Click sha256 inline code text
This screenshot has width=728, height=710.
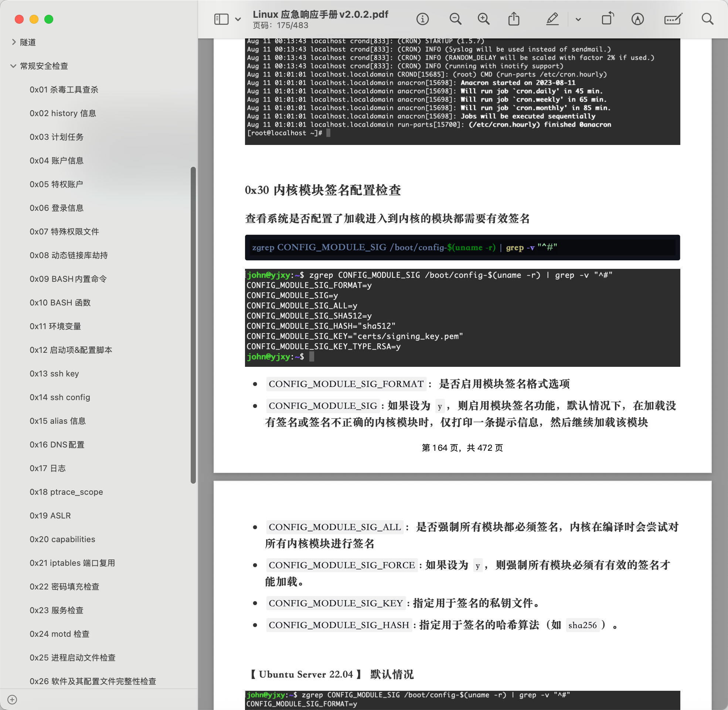(582, 625)
